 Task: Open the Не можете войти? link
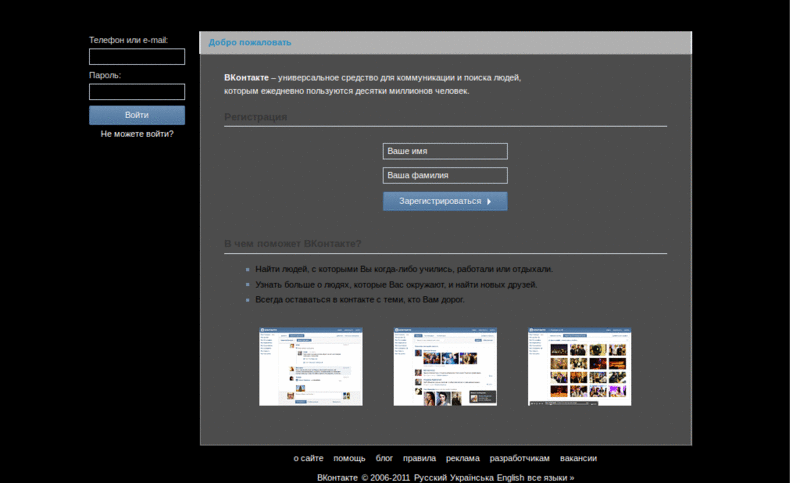coord(137,134)
